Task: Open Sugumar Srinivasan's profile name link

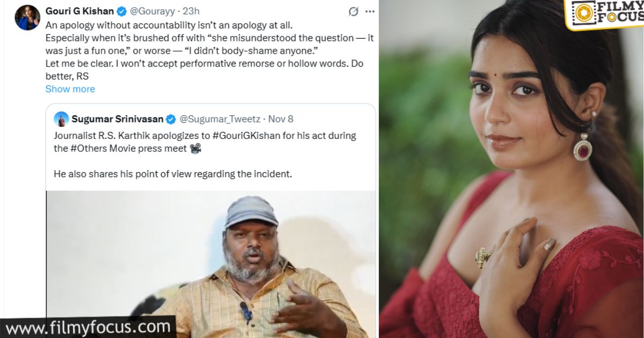Action: pos(118,119)
